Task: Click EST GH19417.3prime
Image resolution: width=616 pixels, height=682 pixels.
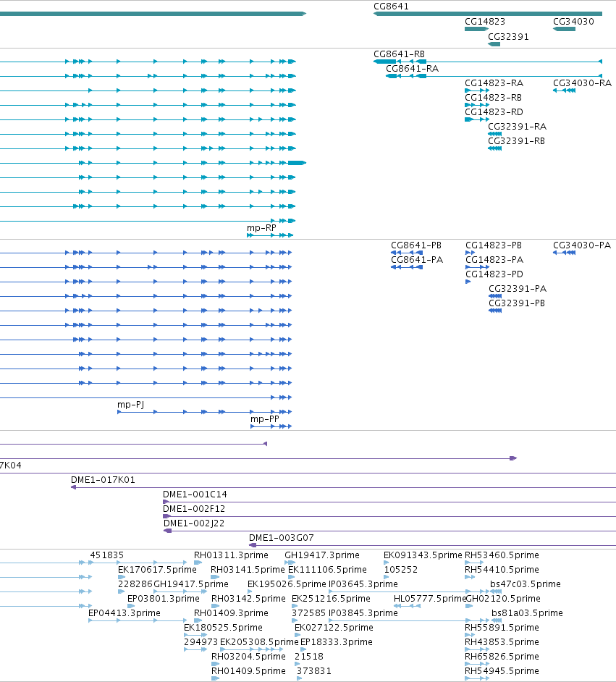Action: [x=321, y=555]
